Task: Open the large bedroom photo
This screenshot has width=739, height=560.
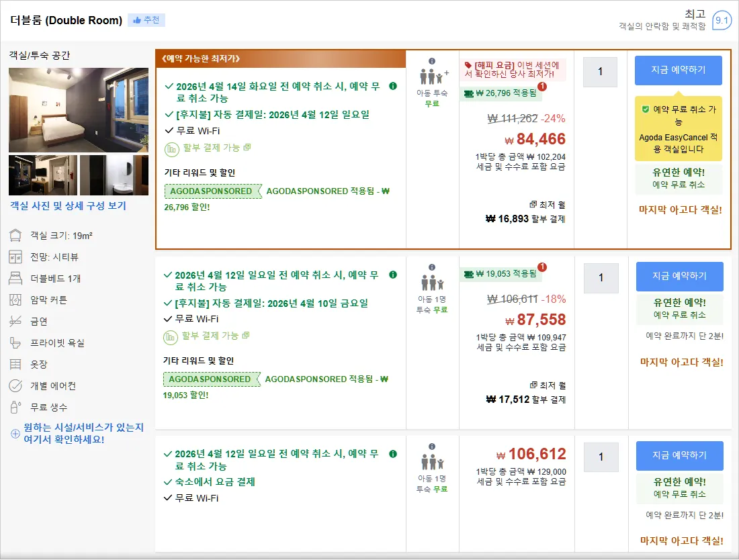Action: click(x=78, y=109)
